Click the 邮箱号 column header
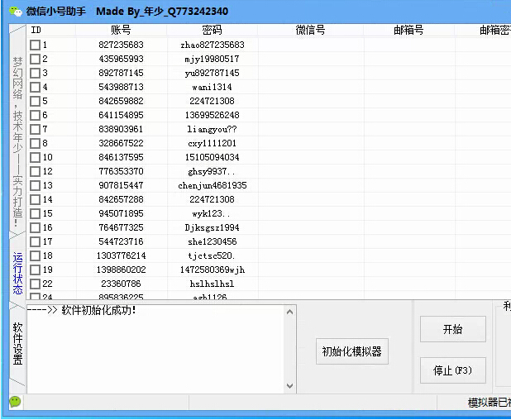Screen dimensions: 511x420 (x=409, y=30)
